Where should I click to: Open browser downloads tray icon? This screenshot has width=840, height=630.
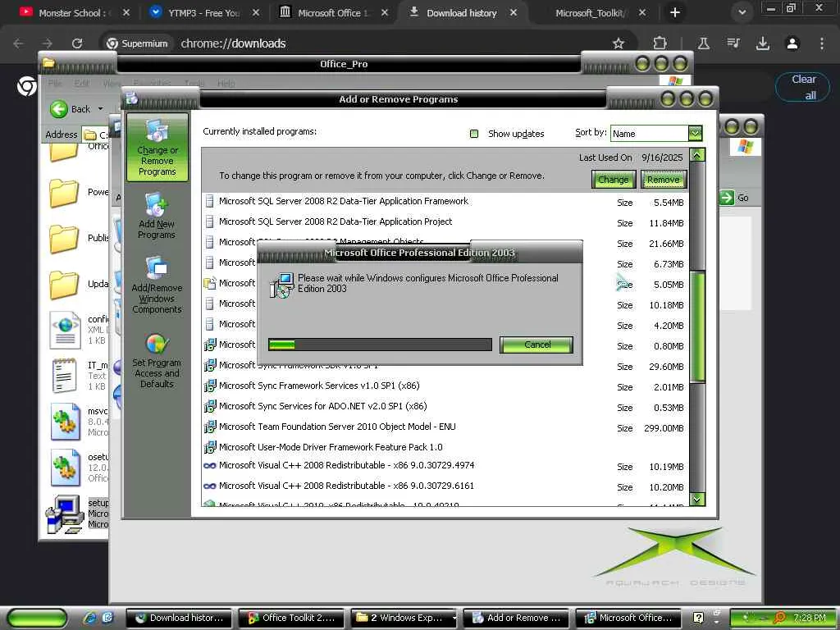click(763, 43)
